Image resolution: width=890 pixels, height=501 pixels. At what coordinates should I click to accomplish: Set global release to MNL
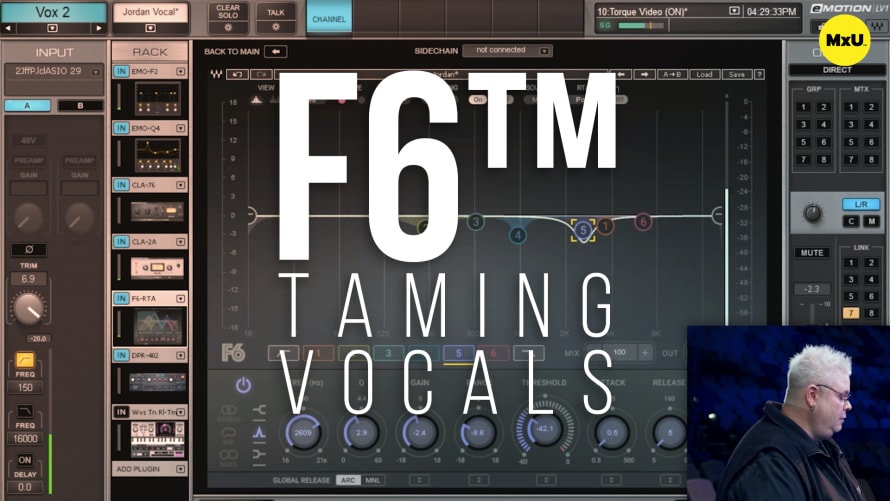[x=372, y=480]
